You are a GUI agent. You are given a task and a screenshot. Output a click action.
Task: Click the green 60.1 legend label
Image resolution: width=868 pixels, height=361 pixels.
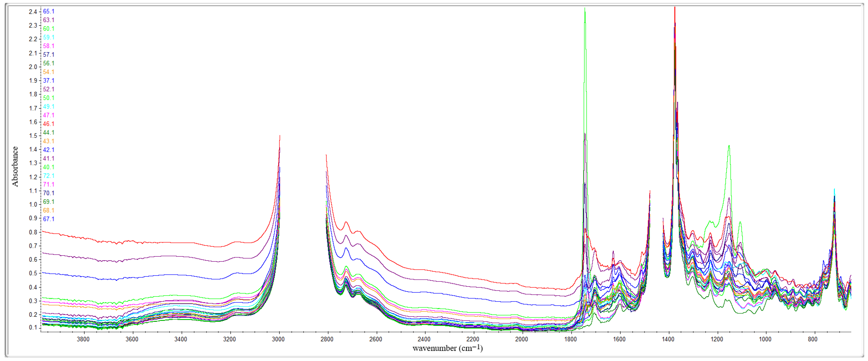pos(49,29)
